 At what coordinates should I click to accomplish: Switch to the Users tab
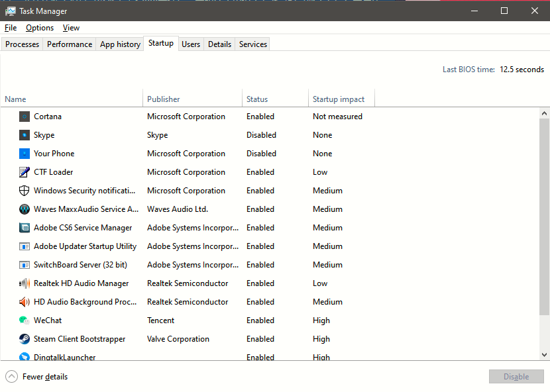coord(191,44)
